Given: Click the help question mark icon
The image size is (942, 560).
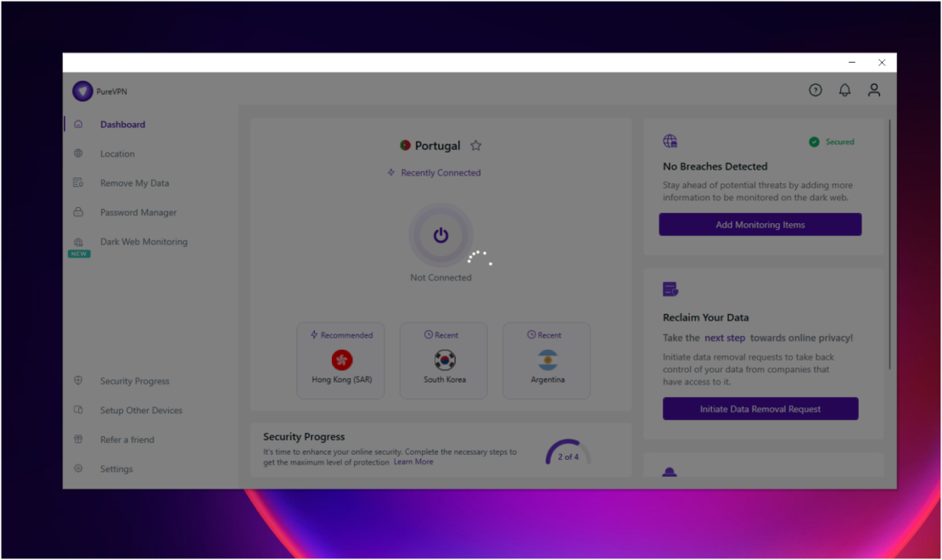Looking at the screenshot, I should 815,90.
